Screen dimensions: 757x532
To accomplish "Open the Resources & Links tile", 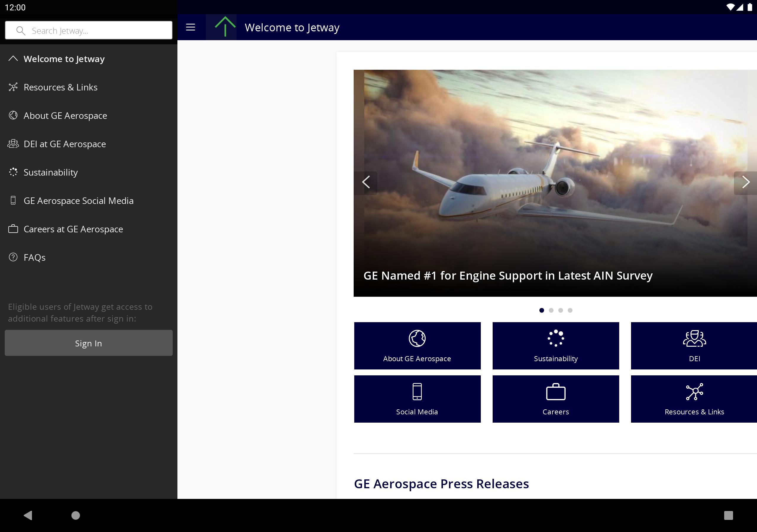I will coord(694,399).
